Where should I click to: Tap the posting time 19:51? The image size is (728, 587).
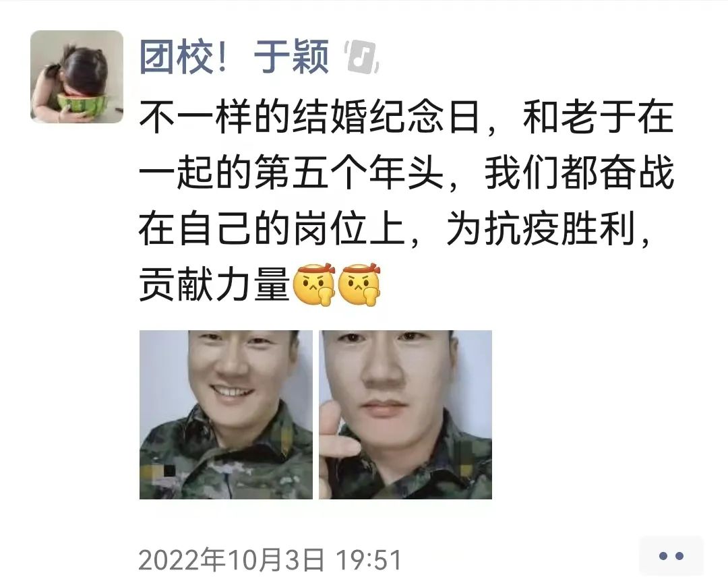(369, 559)
